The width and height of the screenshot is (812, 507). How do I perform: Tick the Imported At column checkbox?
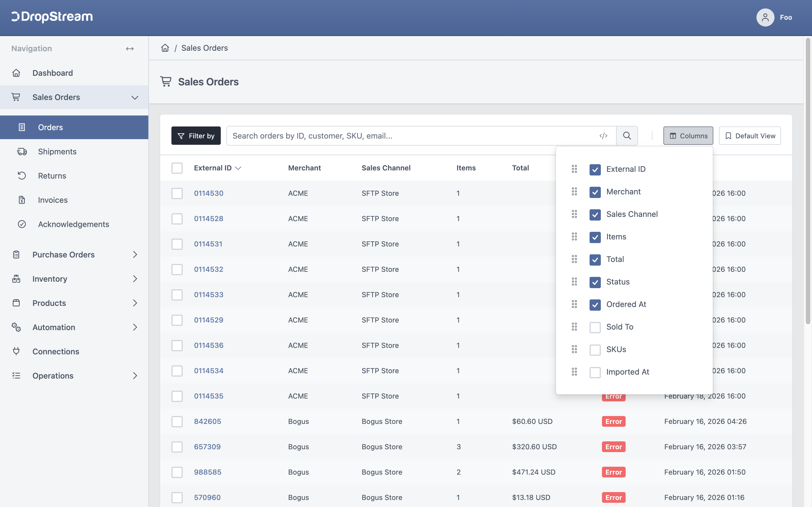point(595,372)
